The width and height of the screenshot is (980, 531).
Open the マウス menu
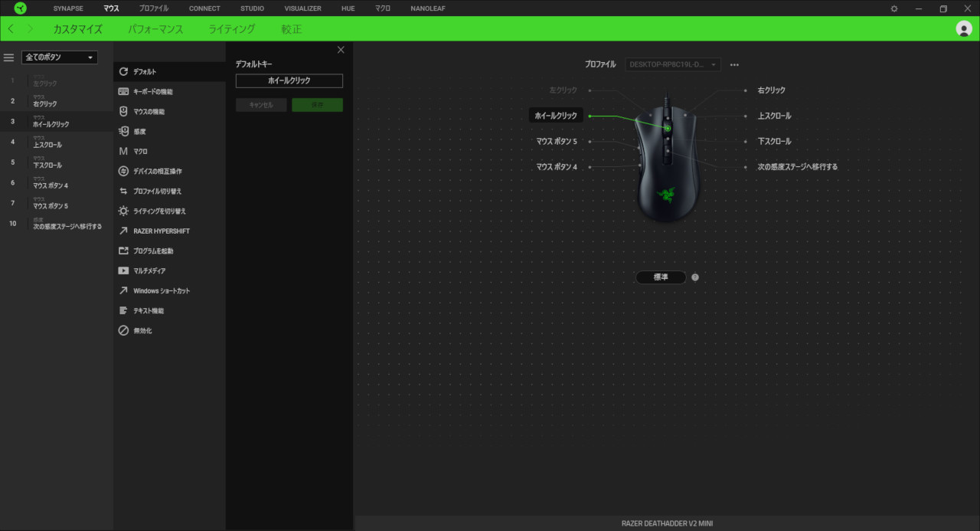pos(111,8)
